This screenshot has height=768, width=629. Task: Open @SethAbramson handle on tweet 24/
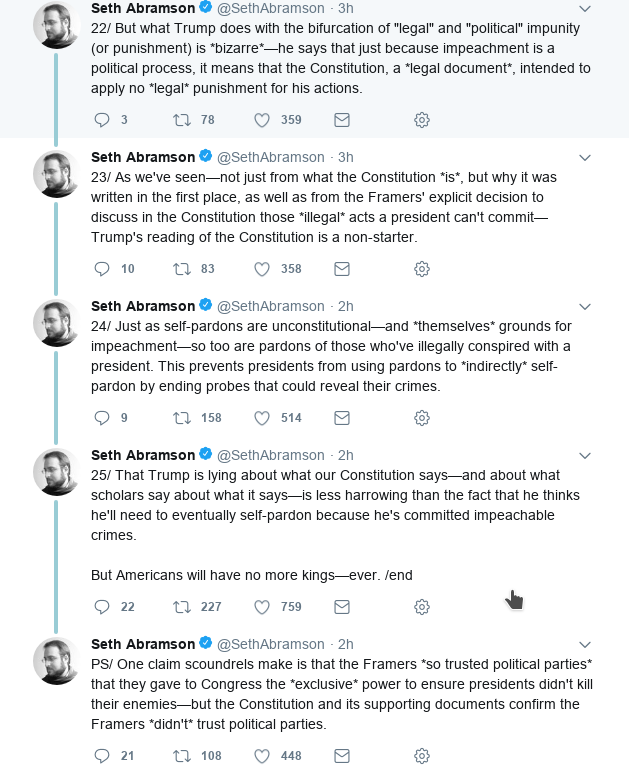click(x=271, y=306)
